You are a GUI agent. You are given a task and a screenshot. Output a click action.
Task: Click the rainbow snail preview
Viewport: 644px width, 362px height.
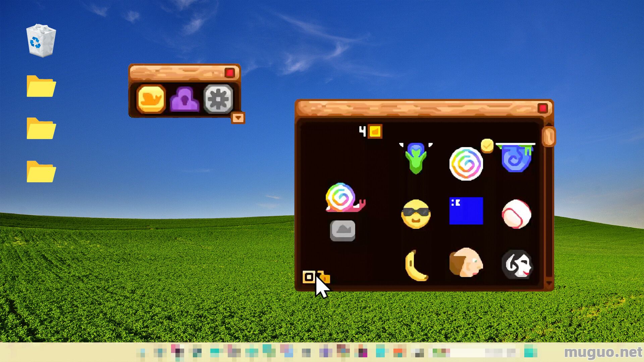tap(345, 197)
